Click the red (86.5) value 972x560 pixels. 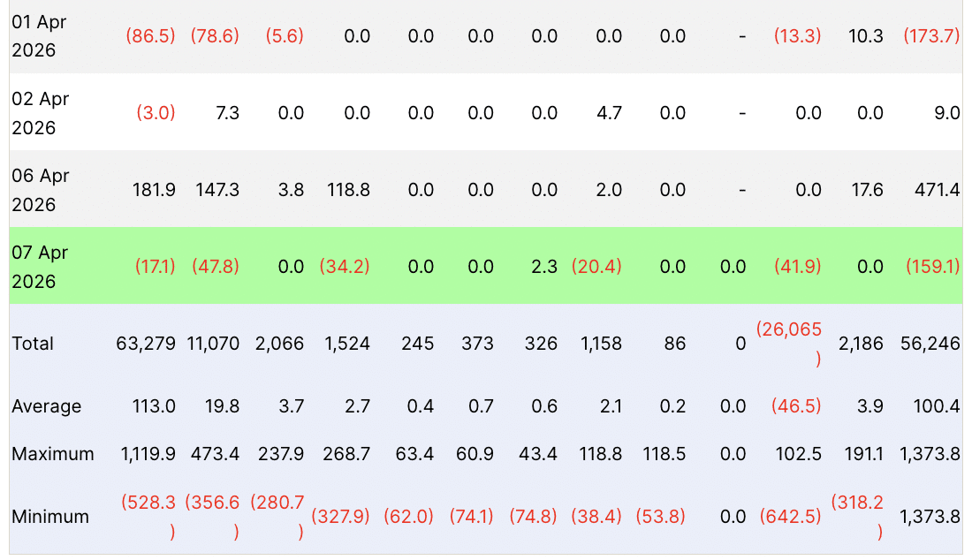pyautogui.click(x=150, y=36)
